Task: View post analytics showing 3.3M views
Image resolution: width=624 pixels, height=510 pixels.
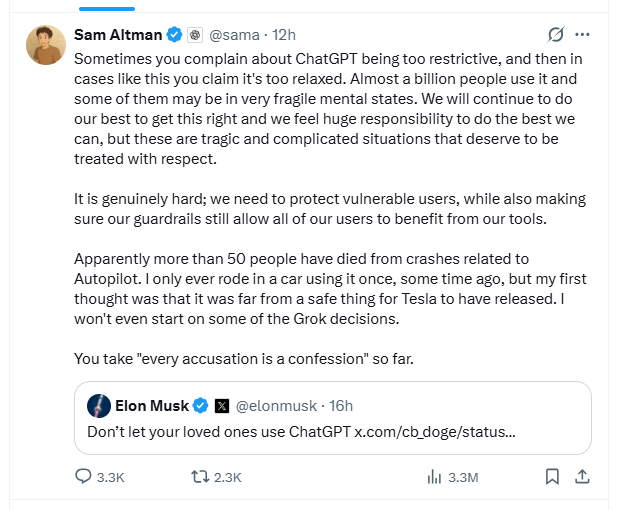Action: [x=434, y=477]
